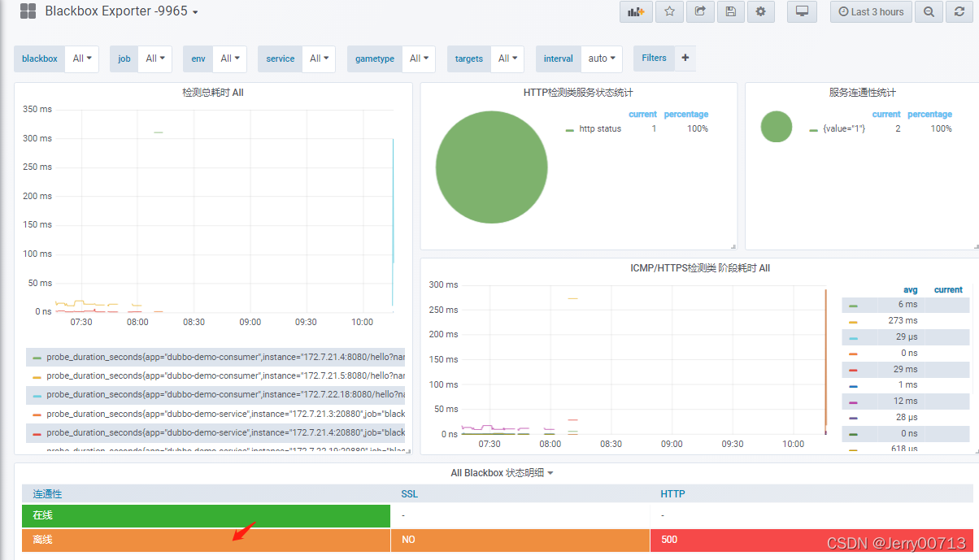
Task: Click the 1 ms legend value
Action: click(908, 384)
